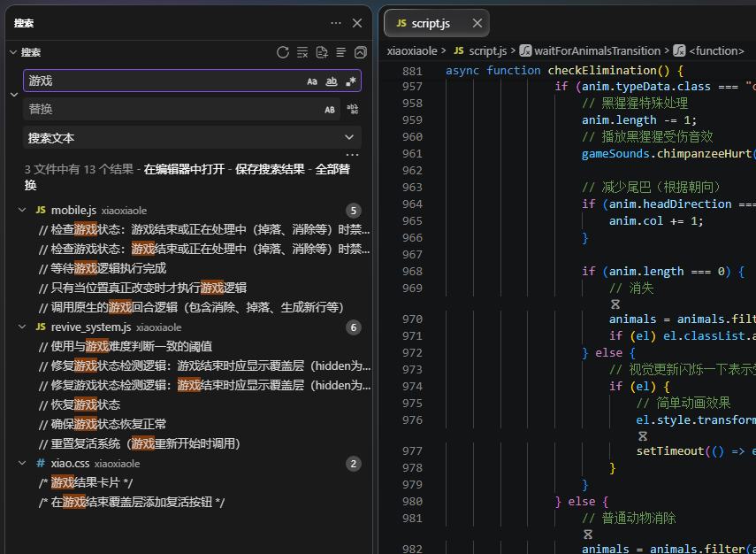The width and height of the screenshot is (756, 554).
Task: Click the replace all icon
Action: click(353, 109)
